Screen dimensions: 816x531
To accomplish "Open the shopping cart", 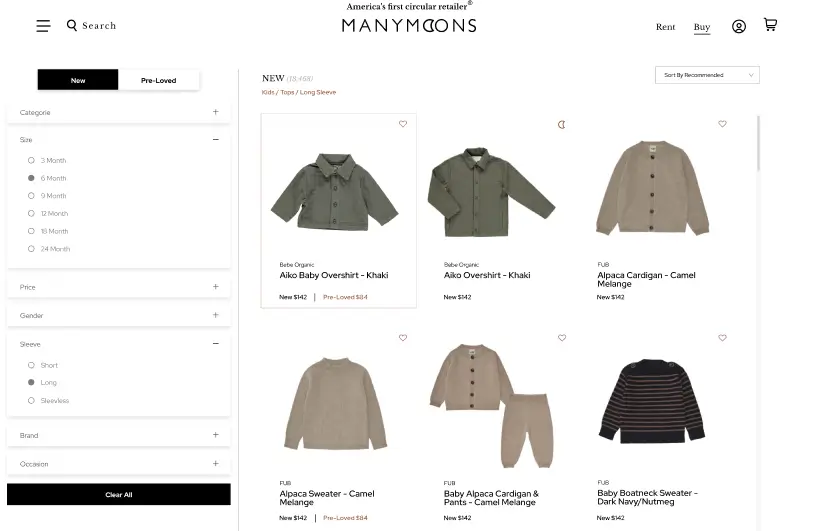I will point(770,24).
